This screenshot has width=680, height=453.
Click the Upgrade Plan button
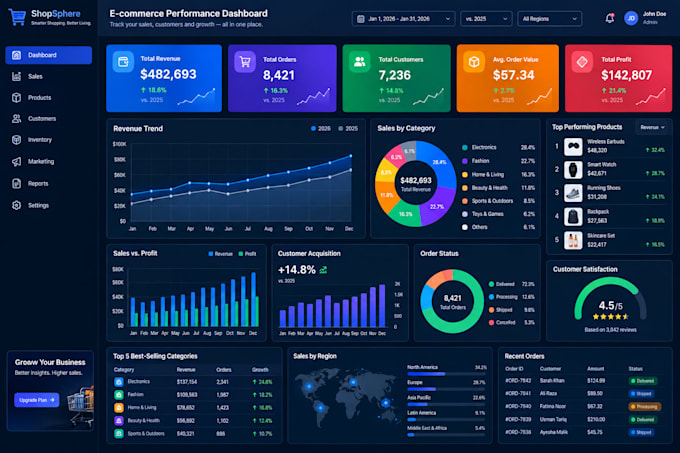tap(36, 400)
